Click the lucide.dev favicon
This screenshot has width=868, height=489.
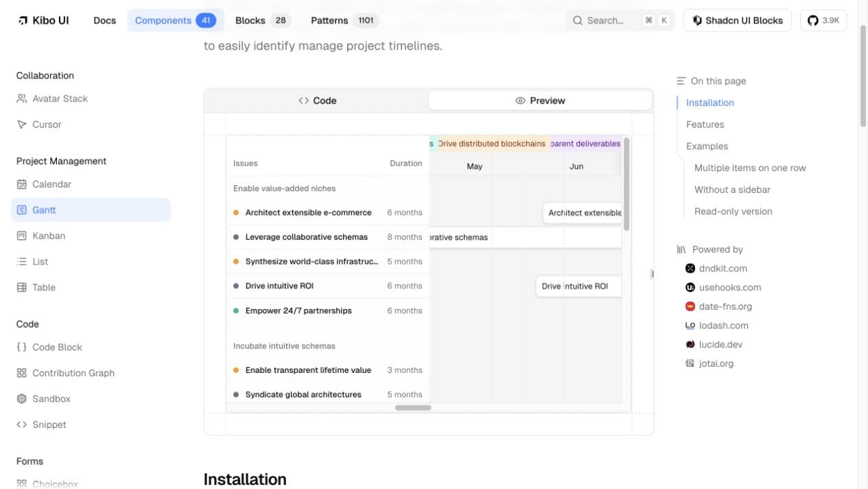tap(690, 345)
